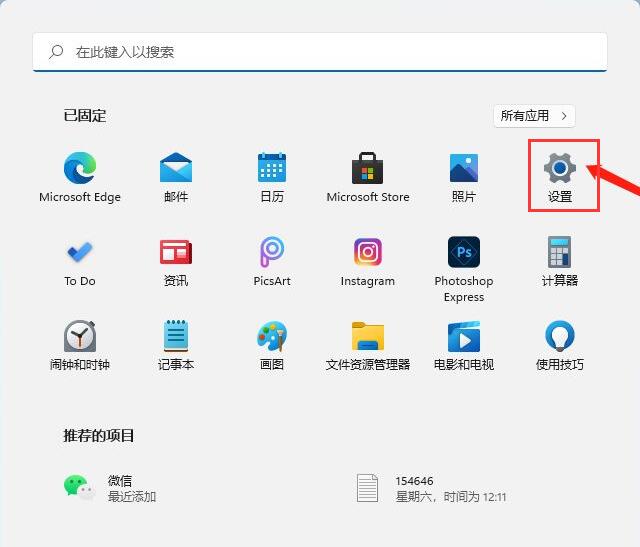Launch the 照片 photos app

coord(464,177)
